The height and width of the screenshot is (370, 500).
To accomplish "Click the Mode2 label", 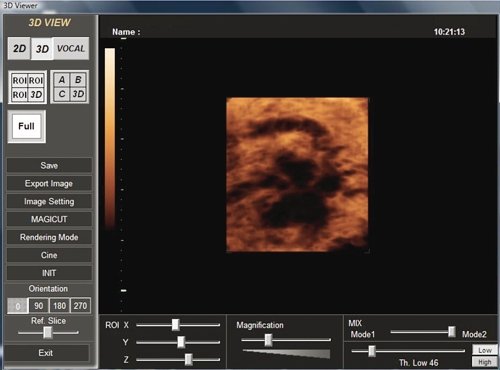I will 474,334.
